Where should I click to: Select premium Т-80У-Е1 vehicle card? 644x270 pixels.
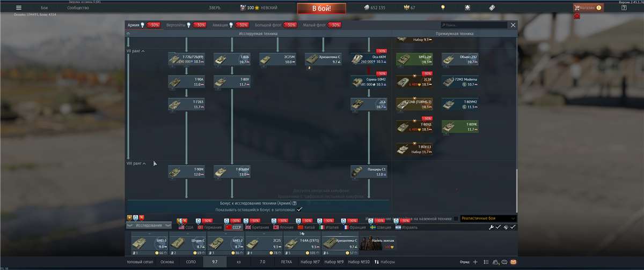[414, 149]
